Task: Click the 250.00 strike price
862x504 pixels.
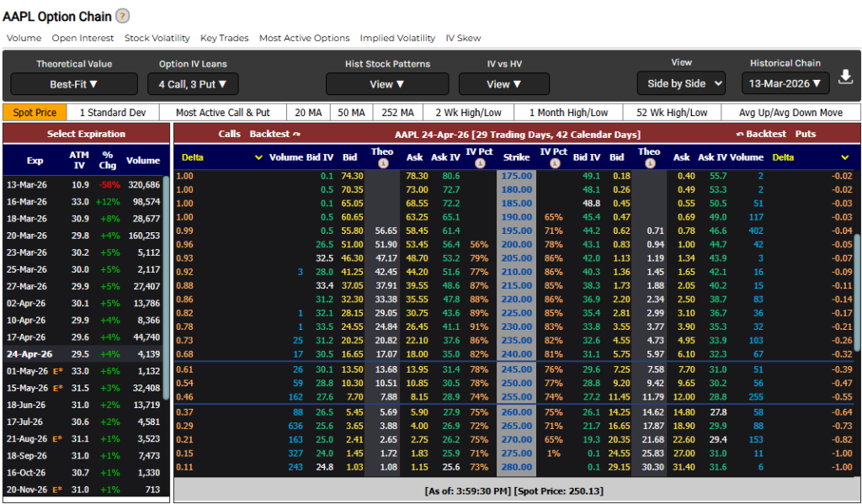Action: (x=517, y=383)
